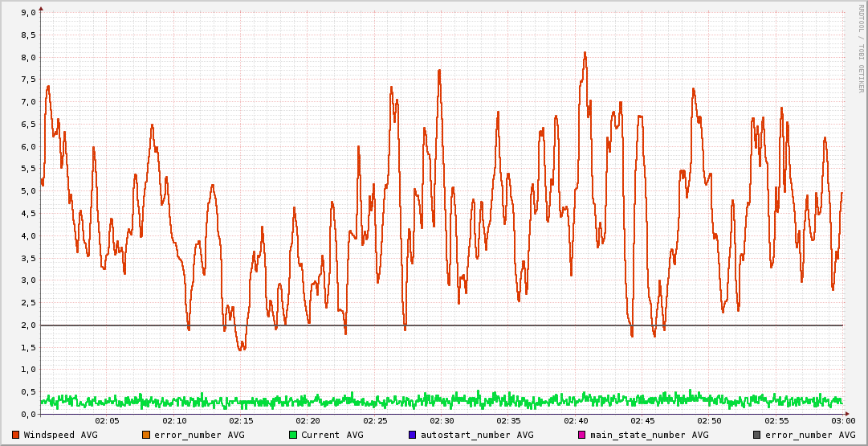Click the 02:45 time axis label
Viewport: 868px width, 446px height.
(642, 421)
